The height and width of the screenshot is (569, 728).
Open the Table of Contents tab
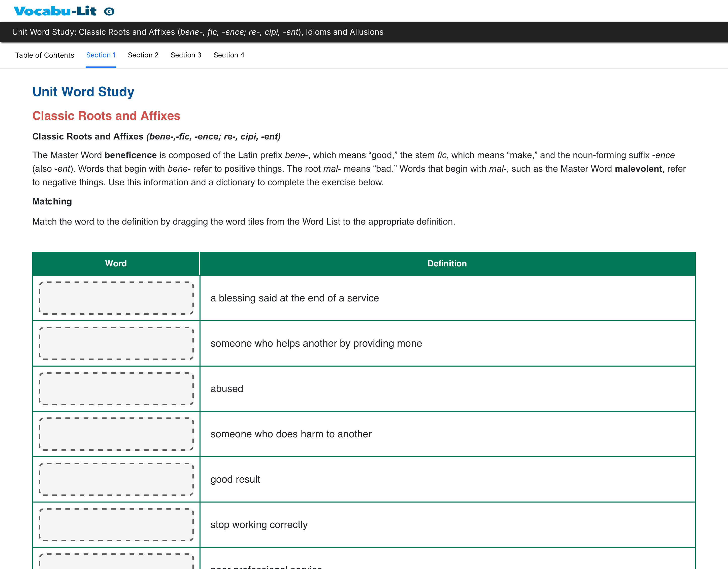point(45,55)
